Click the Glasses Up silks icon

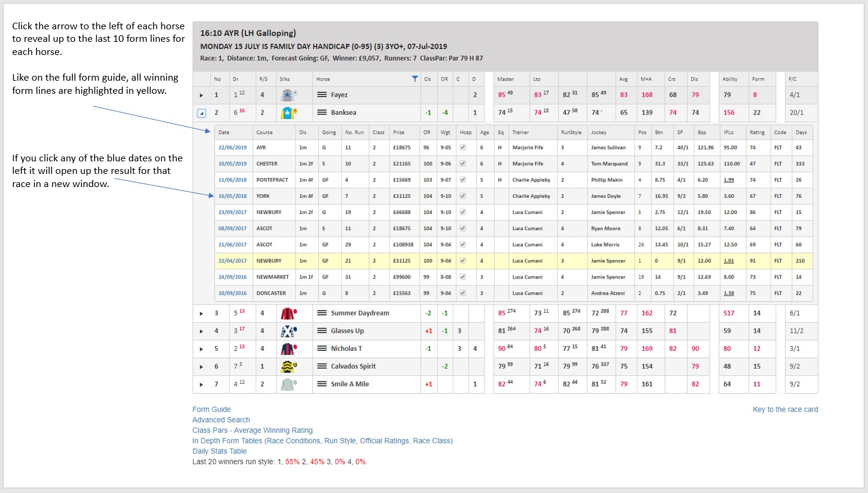289,330
